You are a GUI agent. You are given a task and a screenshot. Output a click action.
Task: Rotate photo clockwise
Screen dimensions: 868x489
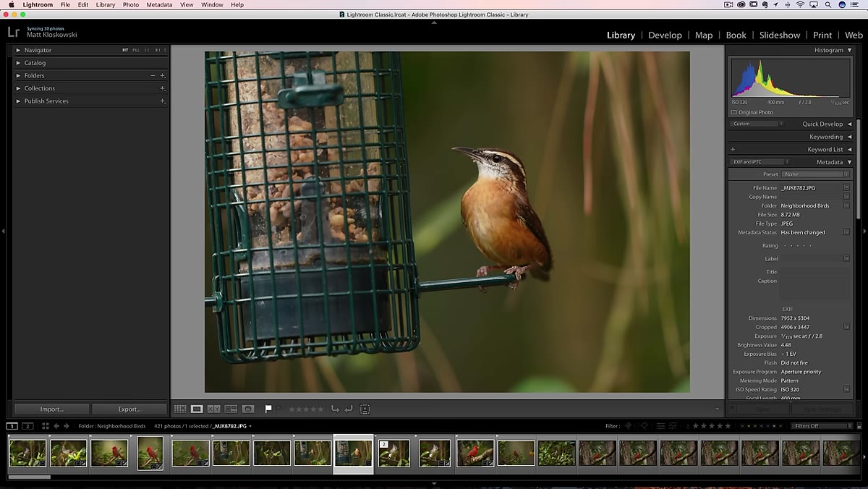point(349,409)
